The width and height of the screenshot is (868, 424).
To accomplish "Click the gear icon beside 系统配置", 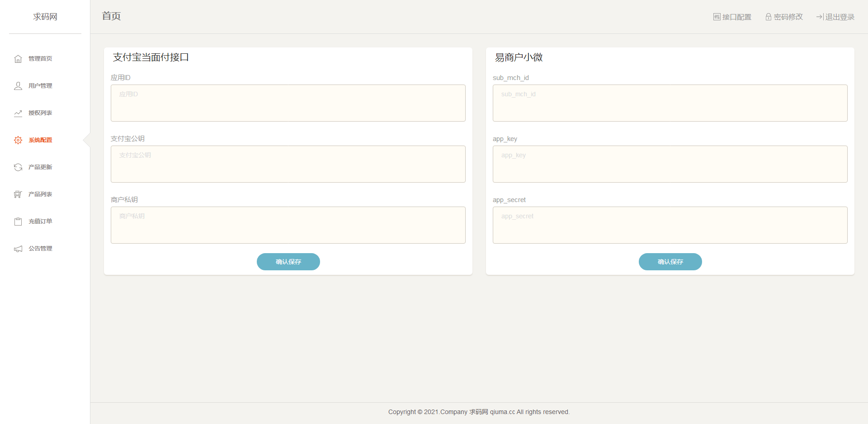I will (x=18, y=140).
